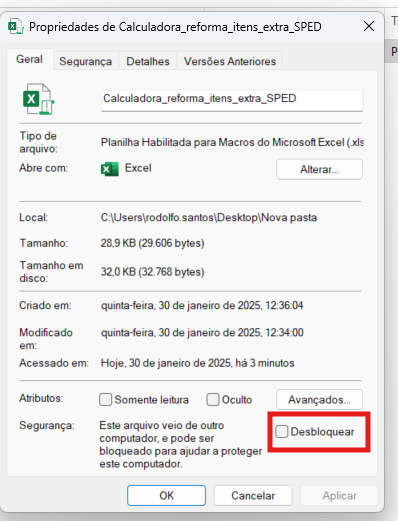Screen dimensions: 398x521
Task: Click the Criado em date value
Action: coord(202,305)
